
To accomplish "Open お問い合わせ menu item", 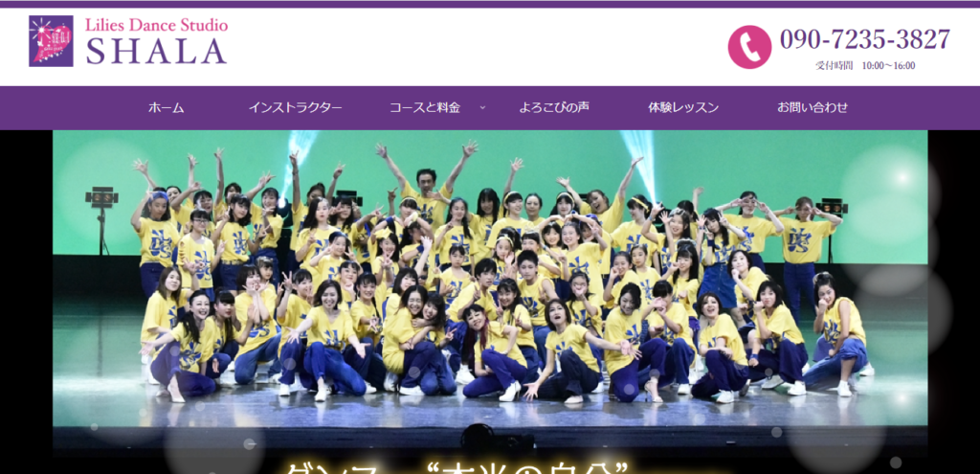I will tap(813, 107).
